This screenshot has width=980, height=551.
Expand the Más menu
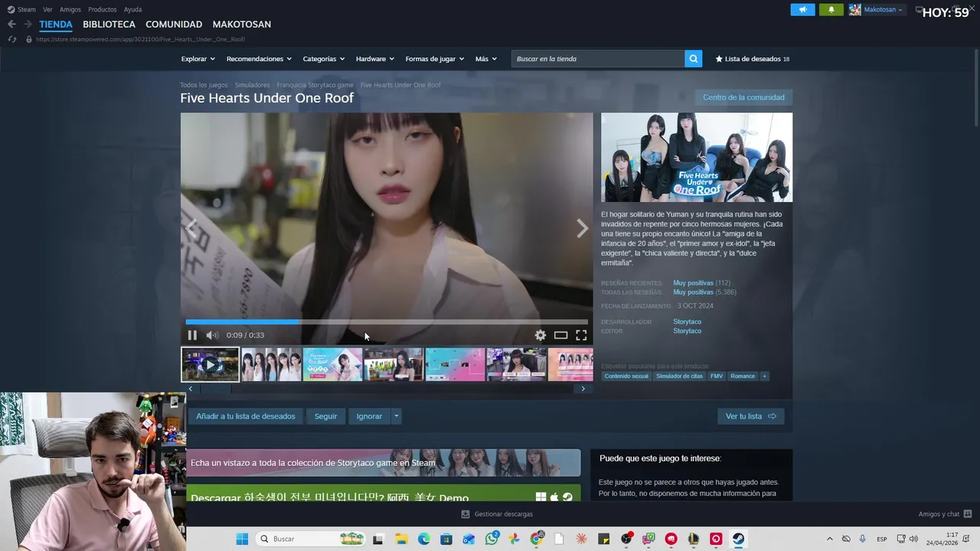click(x=485, y=59)
